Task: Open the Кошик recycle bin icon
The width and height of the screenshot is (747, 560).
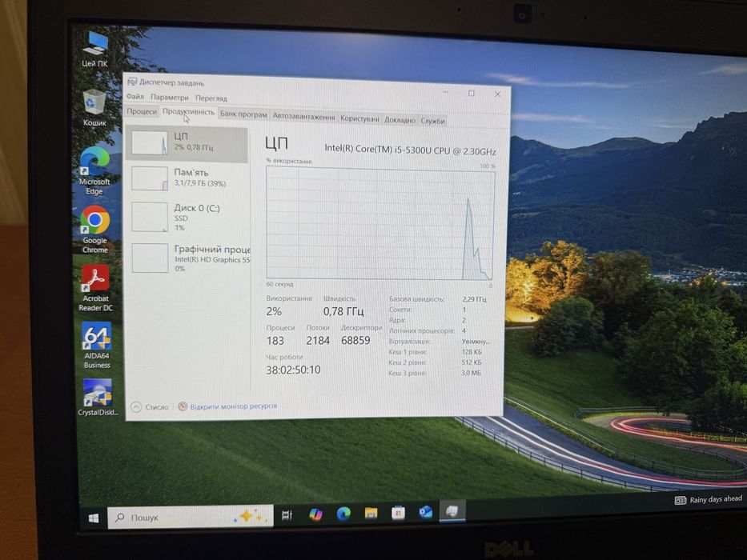Action: click(94, 108)
